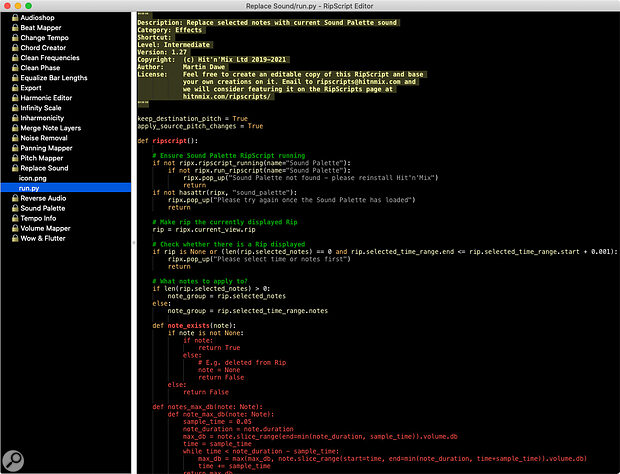Click the lock icon beside Chord Creator
This screenshot has height=474, width=620.
[15, 47]
